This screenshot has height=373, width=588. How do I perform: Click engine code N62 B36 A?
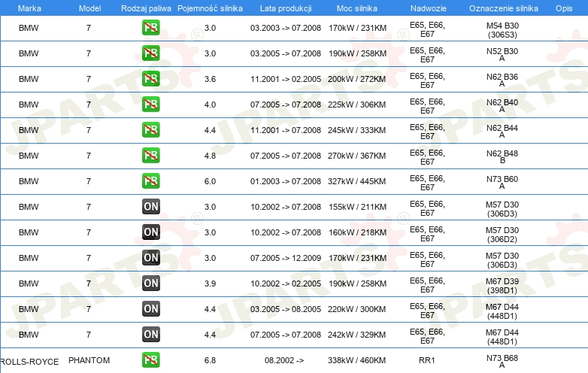tap(502, 80)
